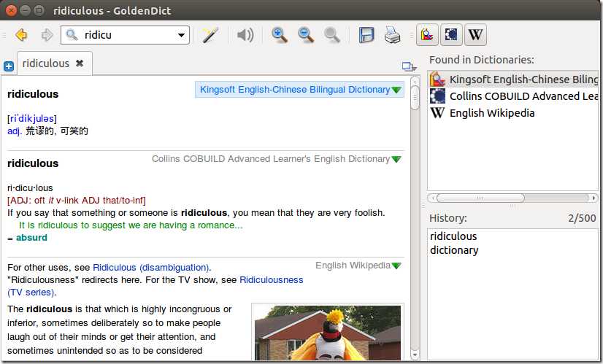Image resolution: width=603 pixels, height=364 pixels.
Task: Toggle the Collins COBUILD toolbar button
Action: pyautogui.click(x=451, y=35)
